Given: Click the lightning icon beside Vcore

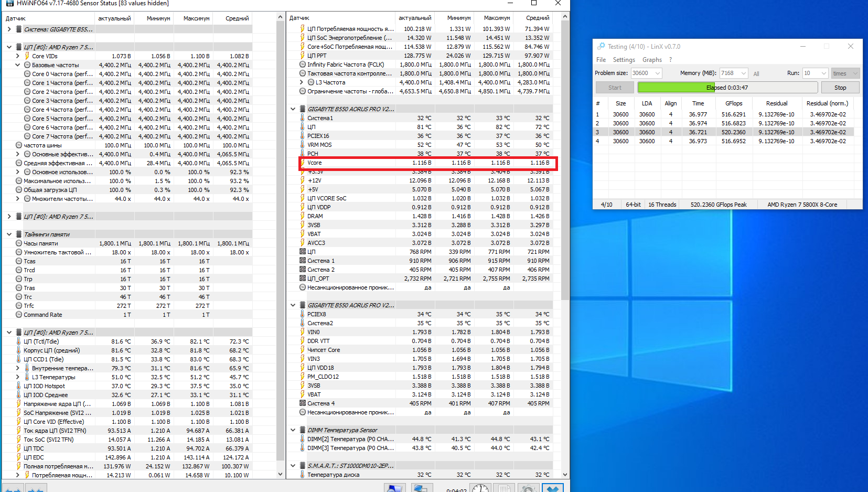Looking at the screenshot, I should point(303,163).
